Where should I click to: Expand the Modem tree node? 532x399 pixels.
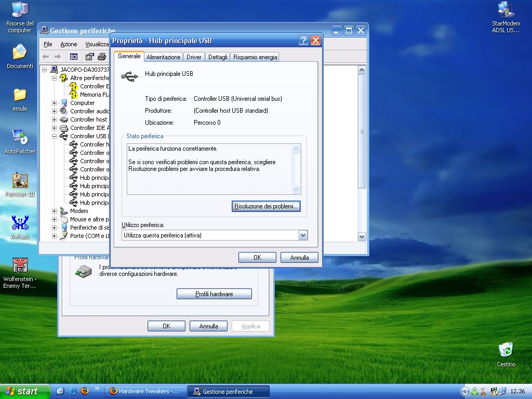pos(54,211)
